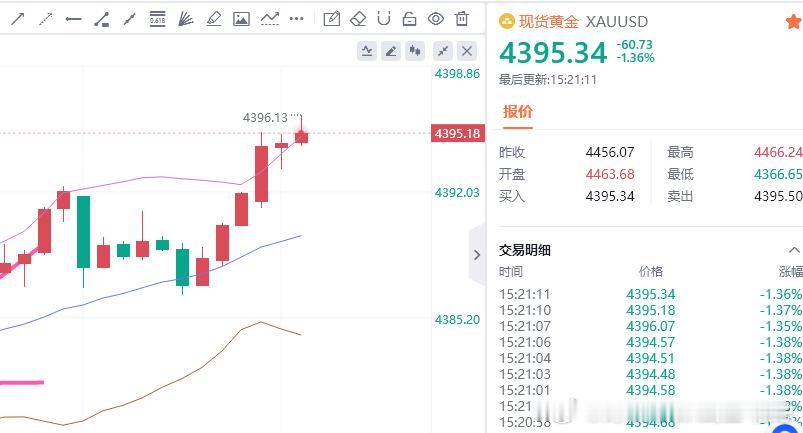Select the eraser tool
This screenshot has width=803, height=433.
(x=358, y=19)
